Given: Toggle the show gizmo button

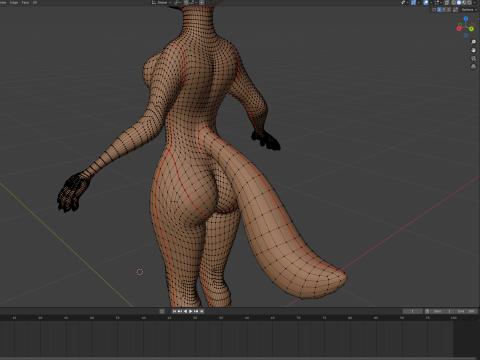Looking at the screenshot, I should point(413,2).
